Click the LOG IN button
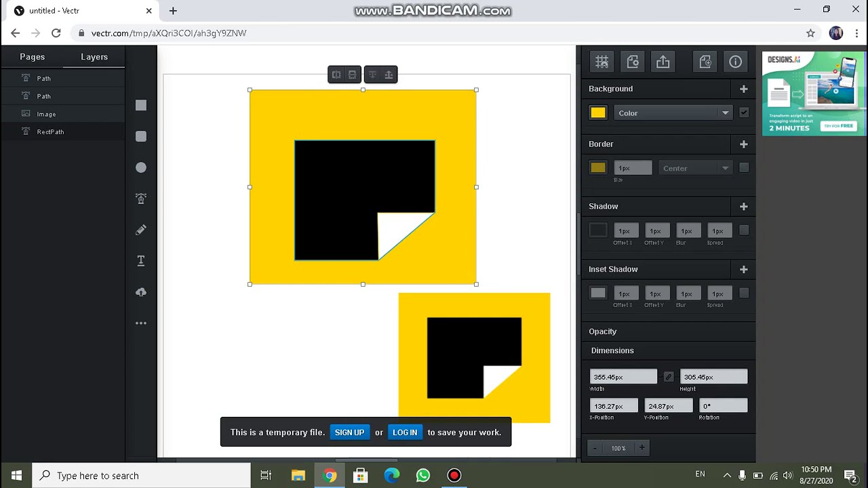Image resolution: width=868 pixels, height=488 pixels. coord(405,432)
